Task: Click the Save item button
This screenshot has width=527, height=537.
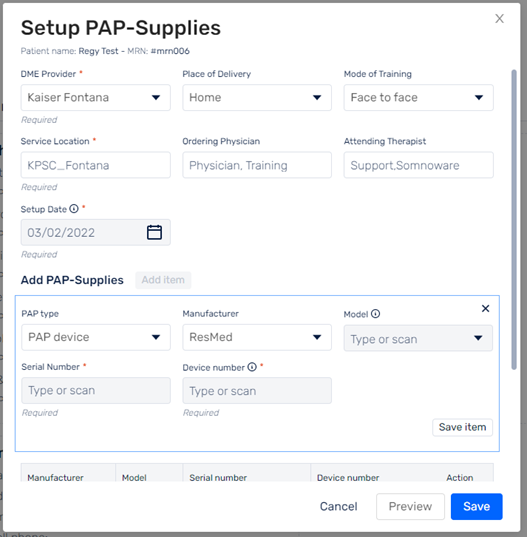Action: 462,427
